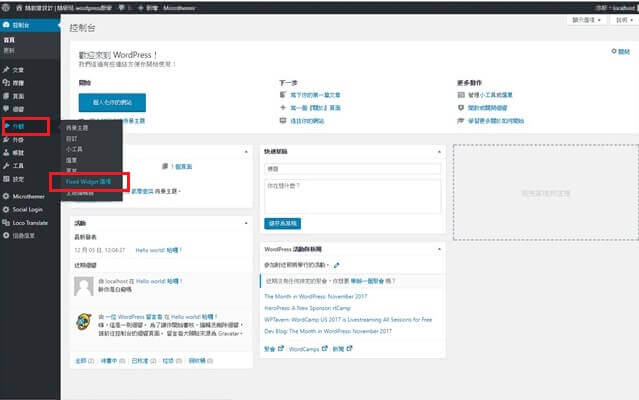This screenshot has height=400, width=639.
Task: Click the Add an About page link
Action: click(315, 108)
